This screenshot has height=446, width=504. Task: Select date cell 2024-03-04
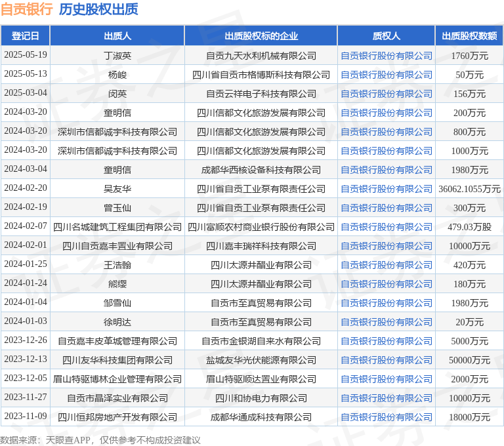point(26,169)
